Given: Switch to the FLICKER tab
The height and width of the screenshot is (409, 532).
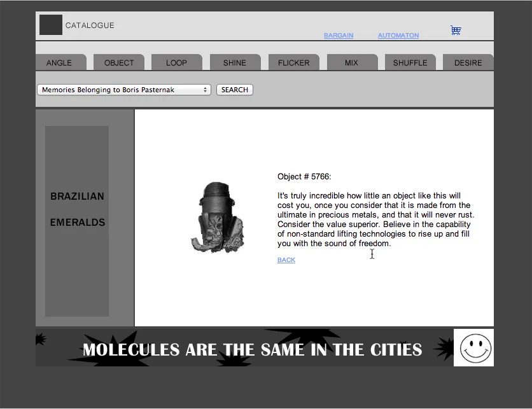Looking at the screenshot, I should (x=294, y=63).
